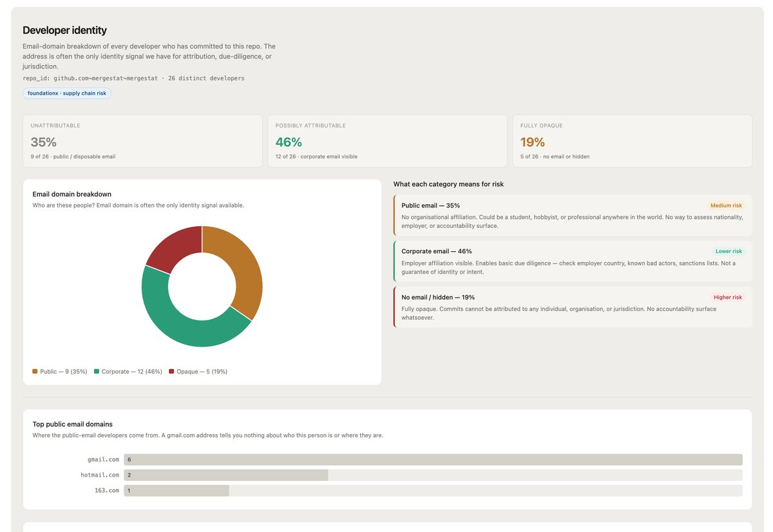This screenshot has height=532, width=773.
Task: Toggle the Opaque — 5 (19%) legend entry
Action: tap(198, 372)
